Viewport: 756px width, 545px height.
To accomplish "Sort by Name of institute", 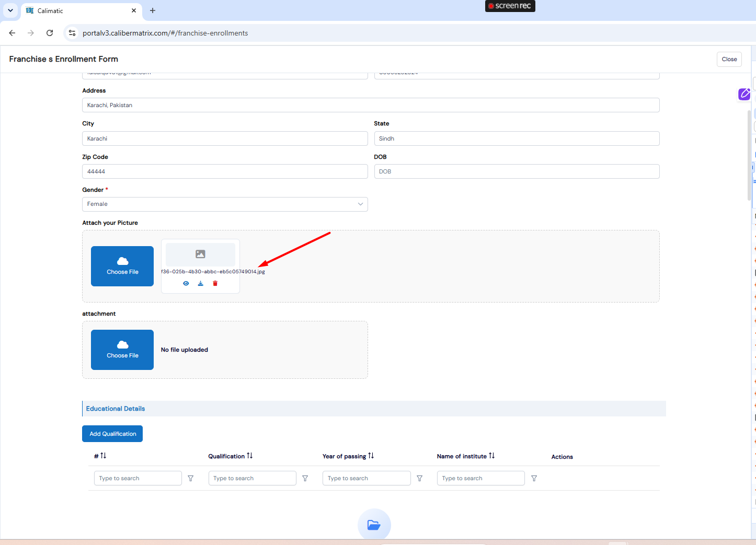I will pos(492,456).
